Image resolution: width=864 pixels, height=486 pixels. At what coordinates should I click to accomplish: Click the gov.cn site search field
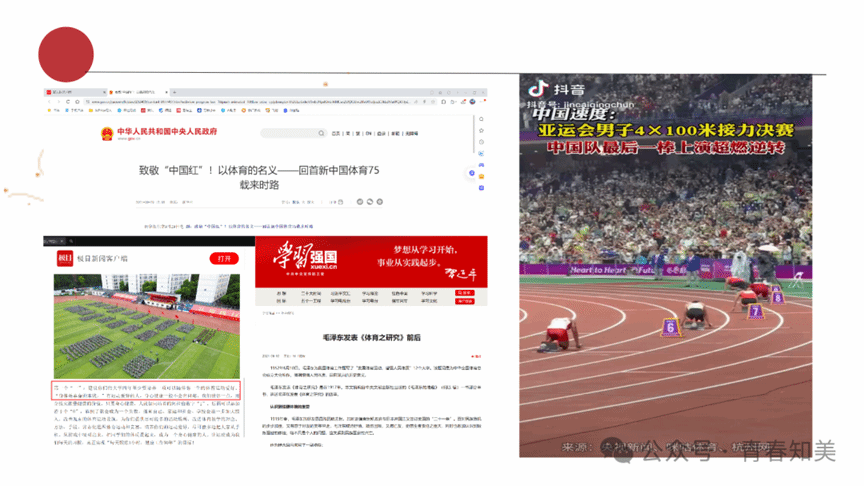290,133
